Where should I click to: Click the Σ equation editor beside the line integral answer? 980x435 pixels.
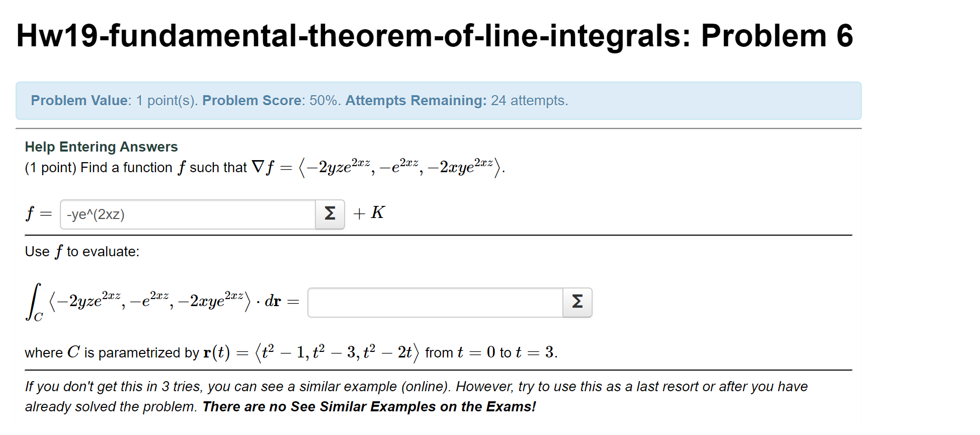pyautogui.click(x=577, y=302)
